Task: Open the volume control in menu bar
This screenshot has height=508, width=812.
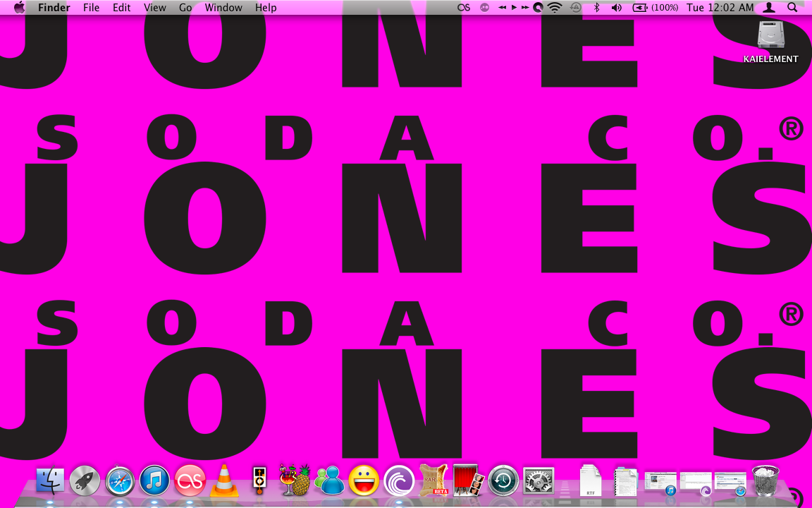Action: [616, 7]
